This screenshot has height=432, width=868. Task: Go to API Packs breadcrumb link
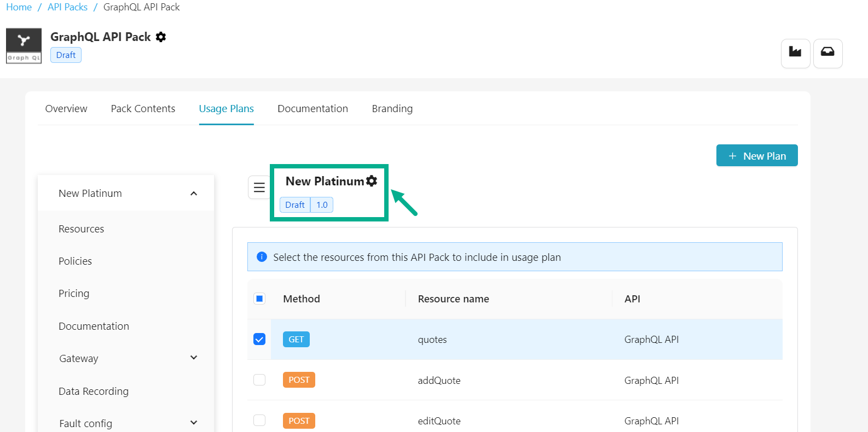pos(67,7)
